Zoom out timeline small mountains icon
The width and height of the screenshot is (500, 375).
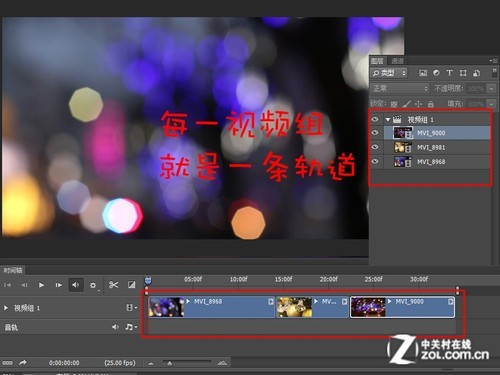(151, 363)
